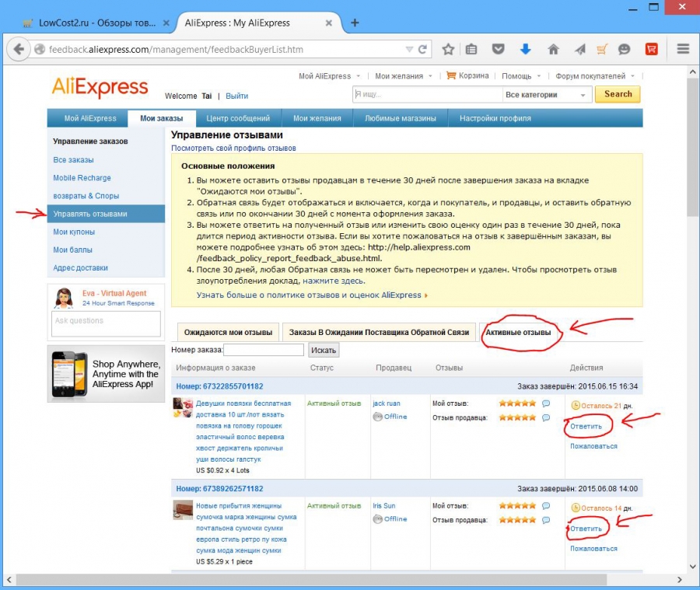Viewport: 700px width, 590px height.
Task: Open the Настройки профиля tab
Action: 495,118
